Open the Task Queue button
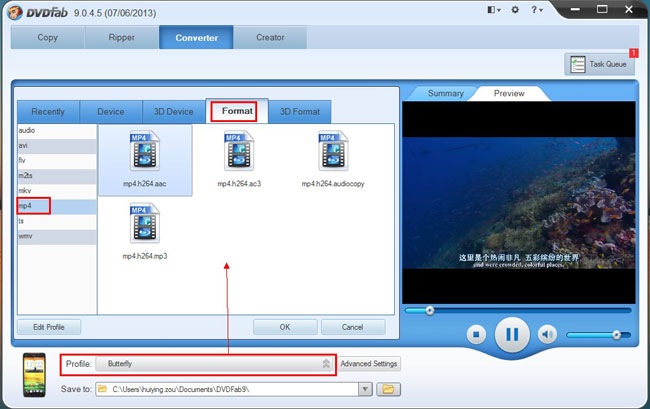Screen dimensions: 650x409 pos(599,64)
